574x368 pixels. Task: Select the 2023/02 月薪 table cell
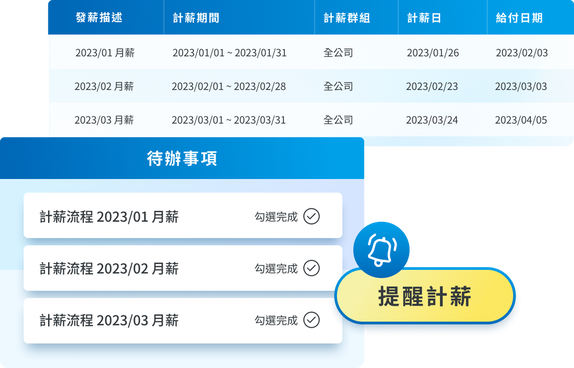104,86
